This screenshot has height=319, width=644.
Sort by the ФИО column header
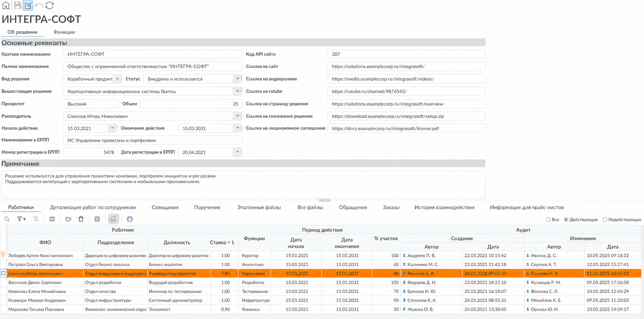(45, 242)
